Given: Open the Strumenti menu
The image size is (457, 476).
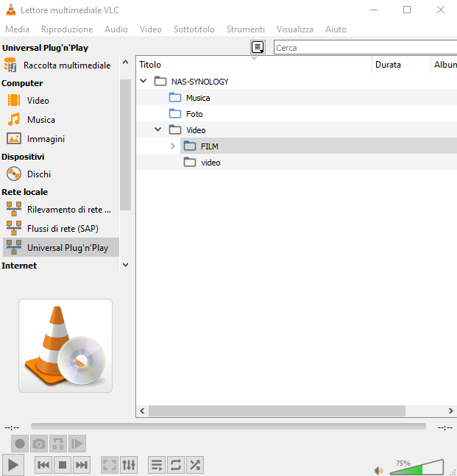Looking at the screenshot, I should (246, 29).
